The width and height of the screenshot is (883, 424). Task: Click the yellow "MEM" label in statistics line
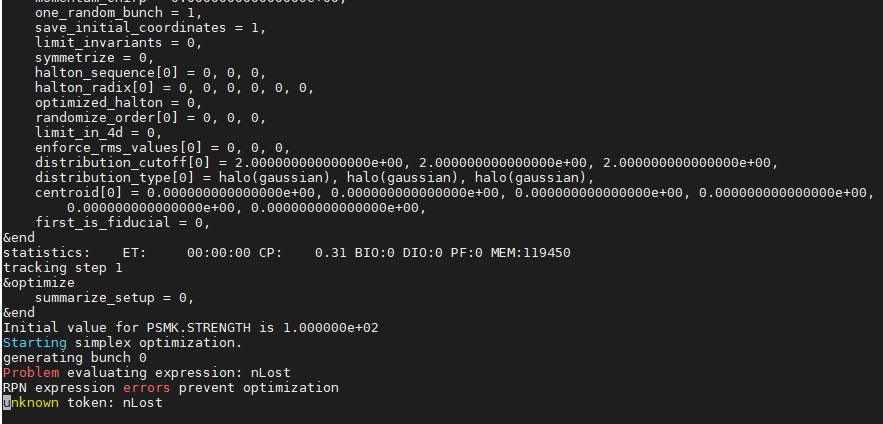(505, 252)
